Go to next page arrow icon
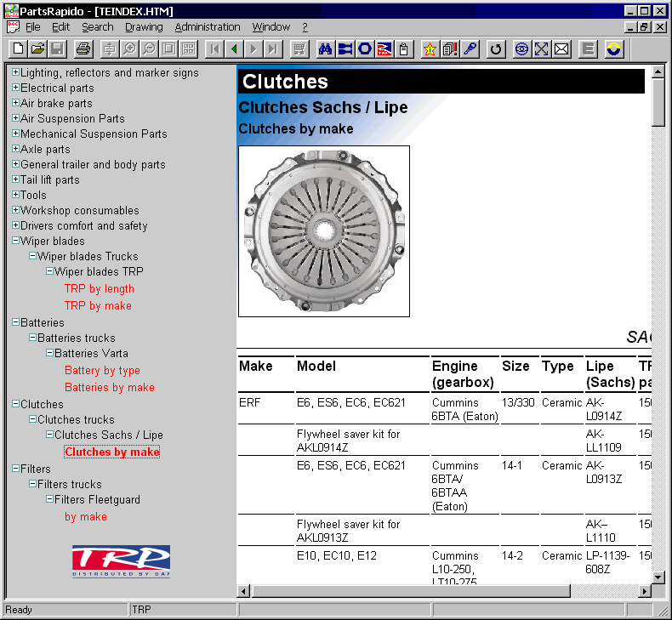 [x=253, y=48]
